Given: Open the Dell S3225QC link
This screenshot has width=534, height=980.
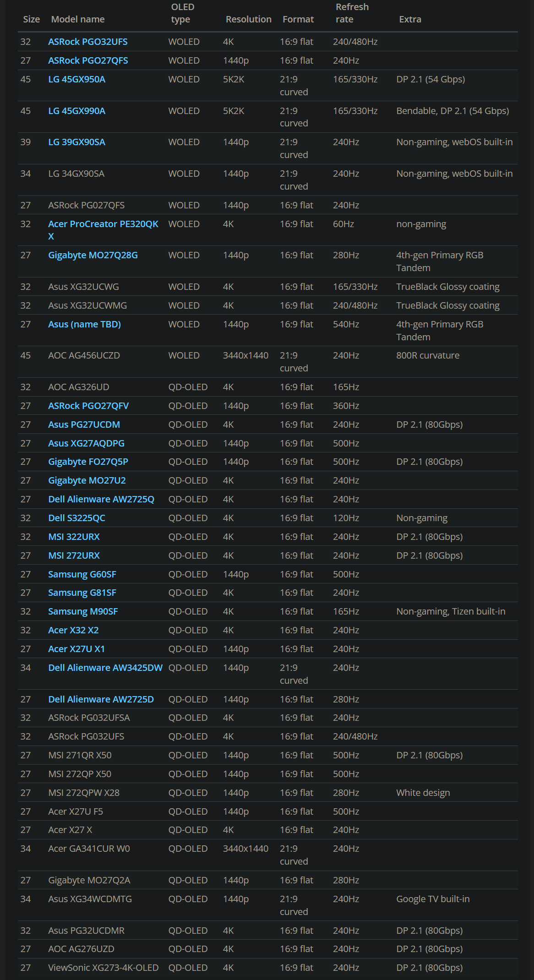Looking at the screenshot, I should pos(77,518).
